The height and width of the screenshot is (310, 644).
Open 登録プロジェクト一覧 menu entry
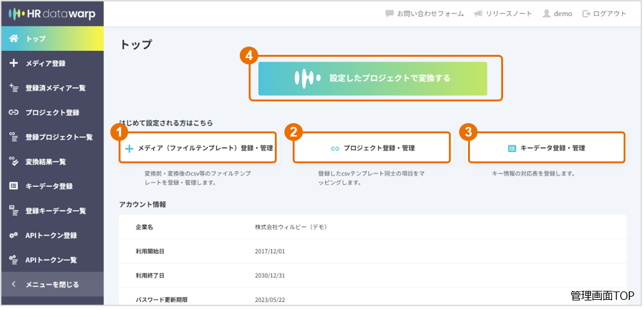[52, 137]
